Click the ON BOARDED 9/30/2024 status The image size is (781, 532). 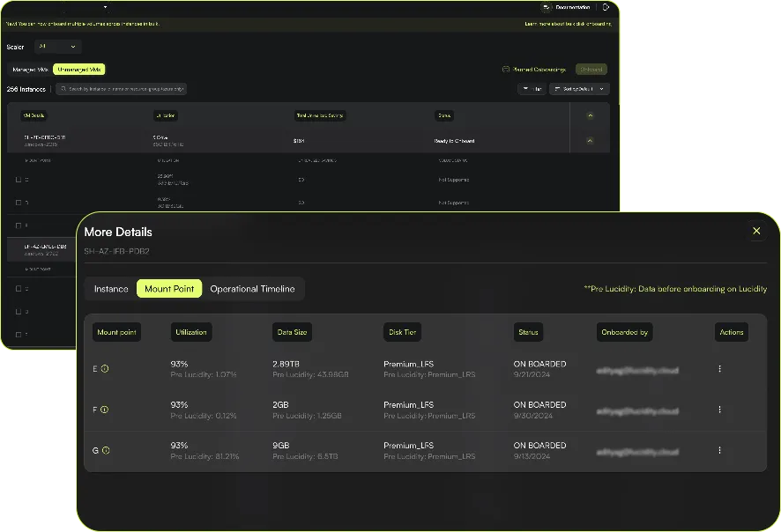pos(540,410)
